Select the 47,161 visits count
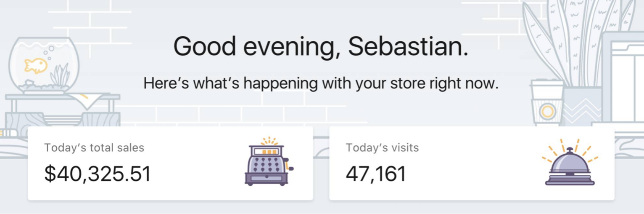The image size is (644, 214). (376, 174)
